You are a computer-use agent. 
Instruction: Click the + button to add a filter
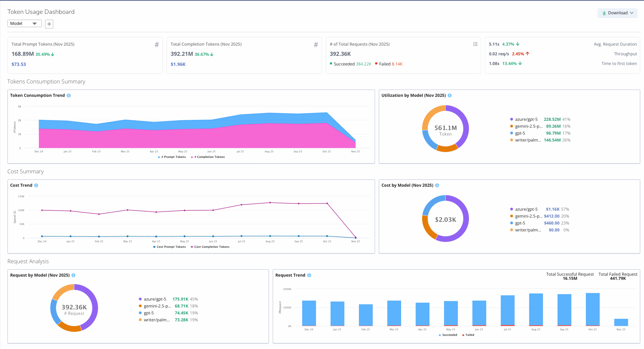point(49,24)
